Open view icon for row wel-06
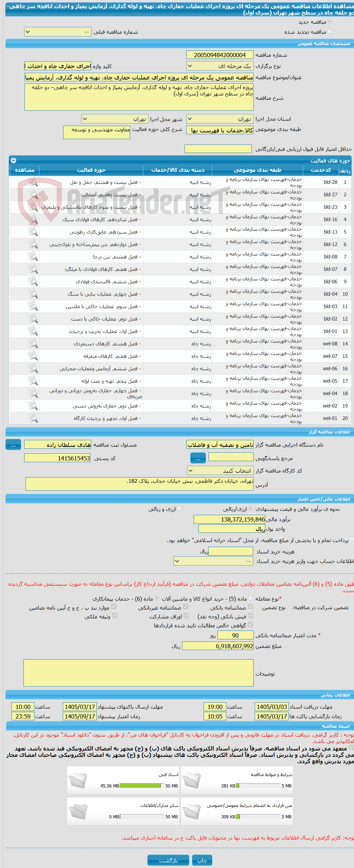 coord(33,369)
